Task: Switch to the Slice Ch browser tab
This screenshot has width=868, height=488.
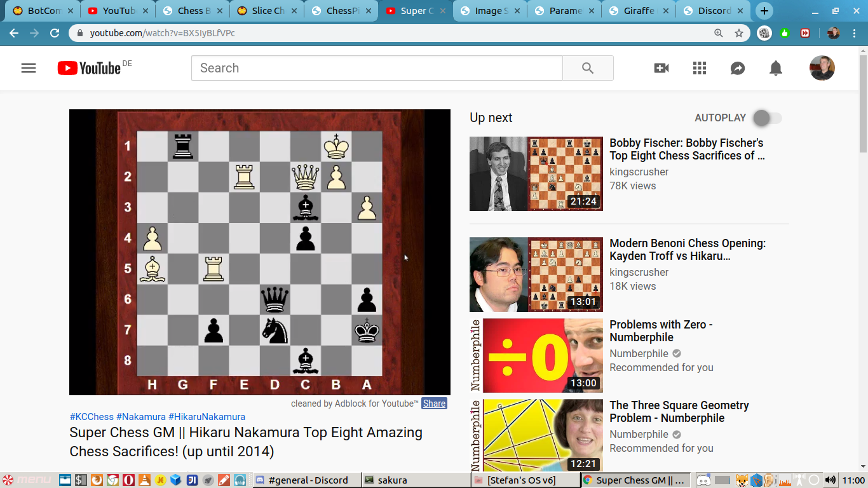Action: pyautogui.click(x=268, y=11)
